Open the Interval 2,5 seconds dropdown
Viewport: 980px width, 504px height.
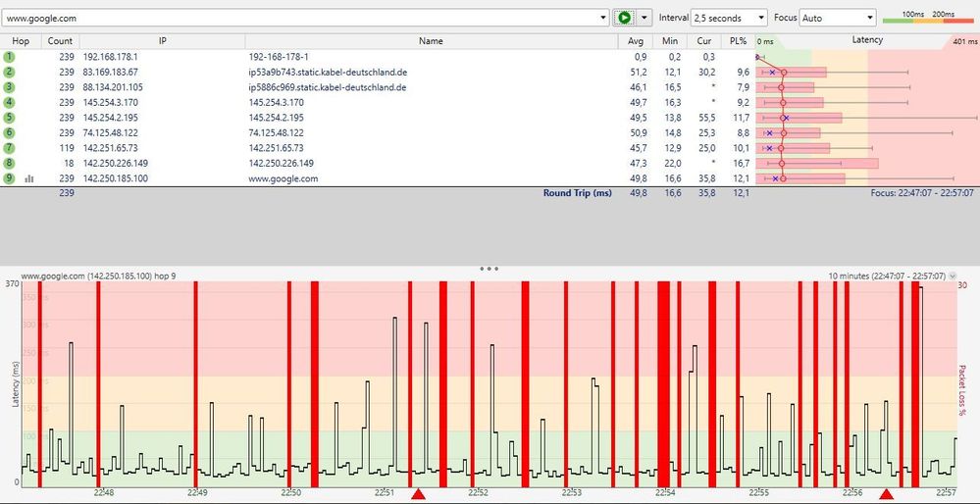click(730, 18)
